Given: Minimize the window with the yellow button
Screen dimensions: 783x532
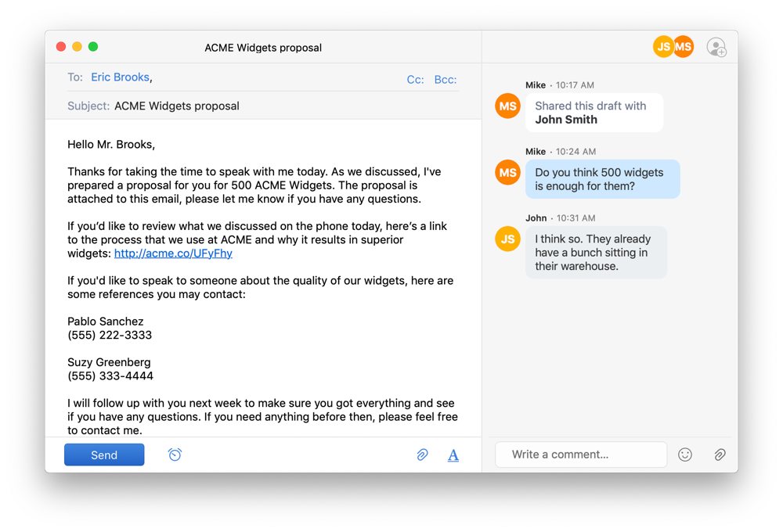Looking at the screenshot, I should coord(77,46).
